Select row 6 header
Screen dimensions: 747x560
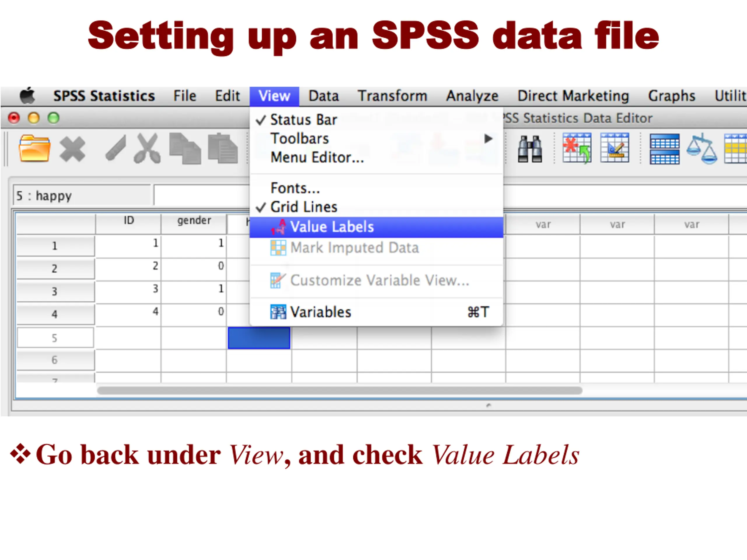pos(55,360)
